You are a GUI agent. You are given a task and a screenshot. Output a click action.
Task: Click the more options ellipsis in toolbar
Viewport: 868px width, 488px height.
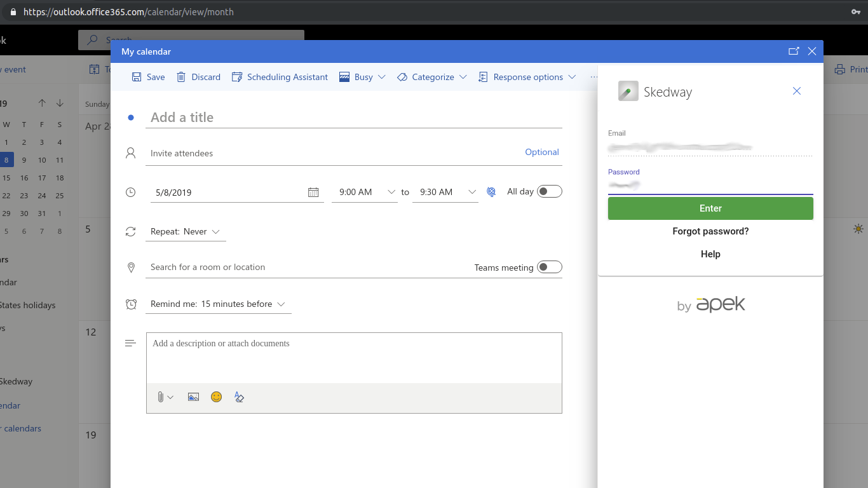click(594, 77)
